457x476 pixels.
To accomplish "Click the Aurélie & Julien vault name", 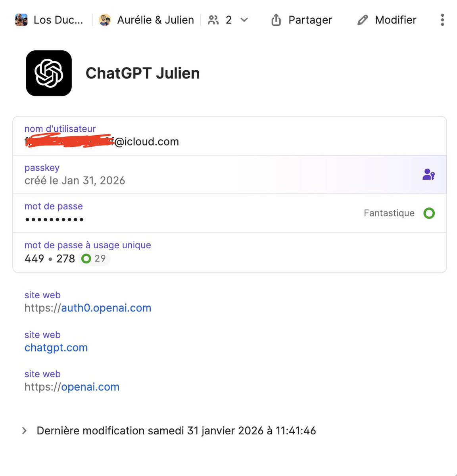I will pos(156,20).
